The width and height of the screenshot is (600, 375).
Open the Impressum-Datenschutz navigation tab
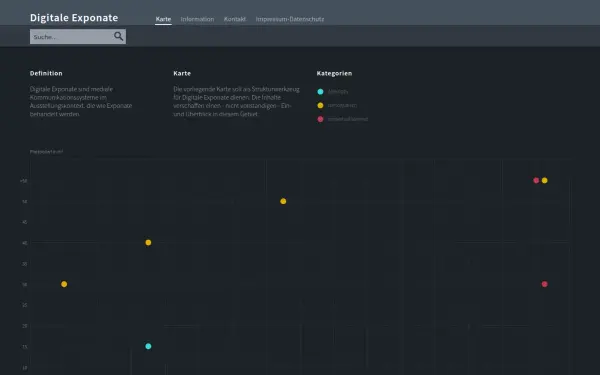[x=290, y=19]
